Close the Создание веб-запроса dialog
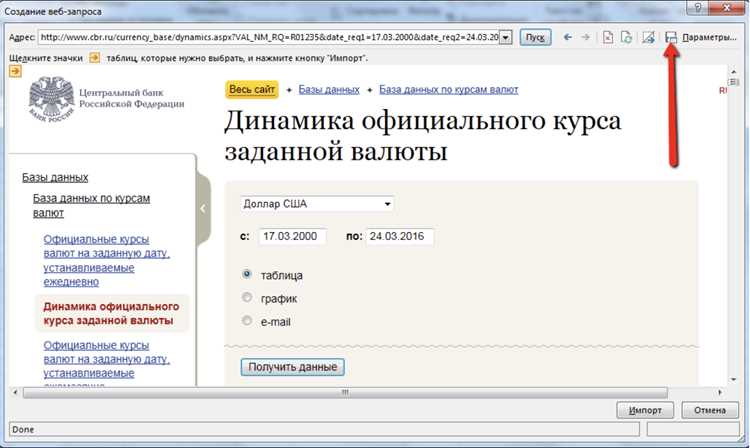The height and width of the screenshot is (448, 750). tap(727, 7)
